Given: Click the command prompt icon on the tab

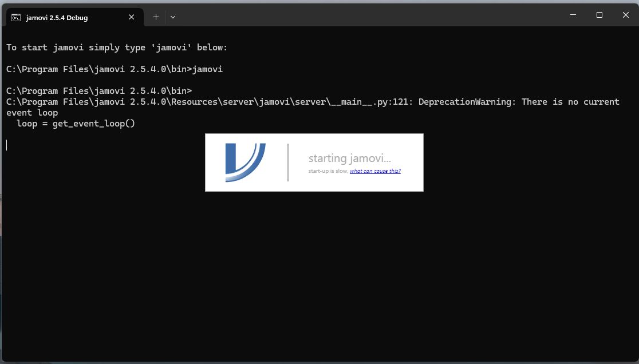Looking at the screenshot, I should [x=16, y=18].
